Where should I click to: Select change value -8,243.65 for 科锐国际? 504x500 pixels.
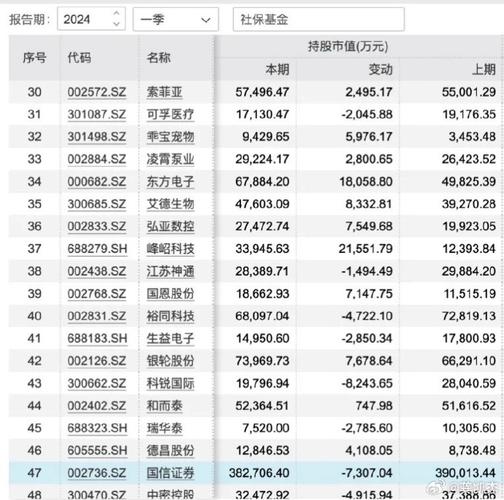[367, 383]
